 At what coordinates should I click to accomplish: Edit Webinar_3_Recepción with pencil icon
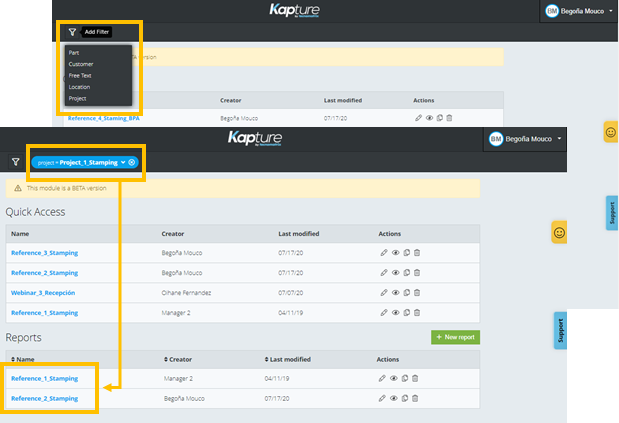384,293
